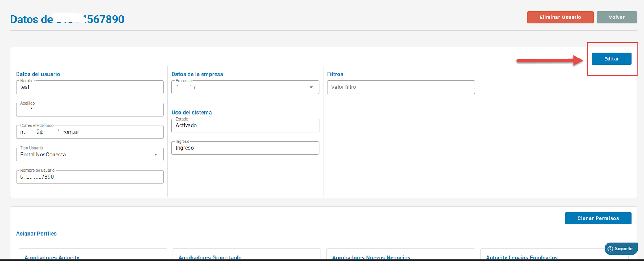Click the Eliminar Usuario button
This screenshot has width=644, height=261.
coord(560,17)
